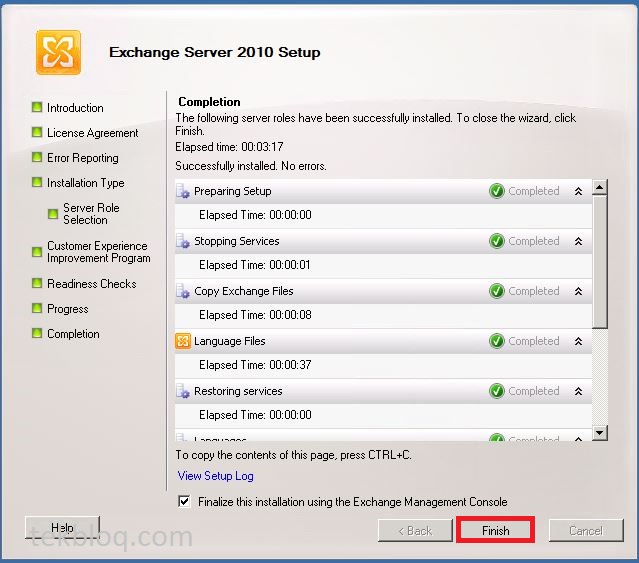Click the Restoring services step icon
This screenshot has height=563, width=639.
tap(183, 391)
